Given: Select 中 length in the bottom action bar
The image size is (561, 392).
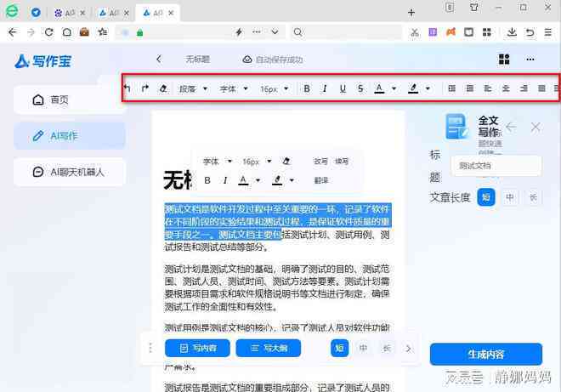Looking at the screenshot, I should click(363, 348).
